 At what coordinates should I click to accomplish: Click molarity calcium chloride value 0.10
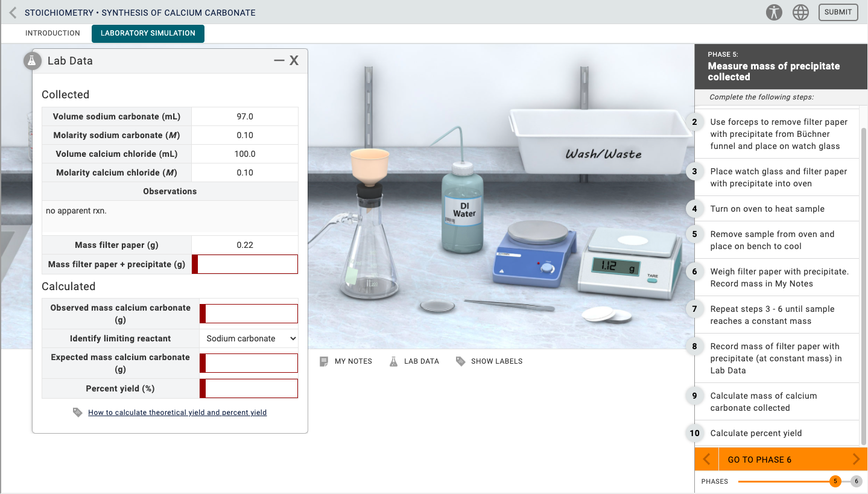[245, 173]
